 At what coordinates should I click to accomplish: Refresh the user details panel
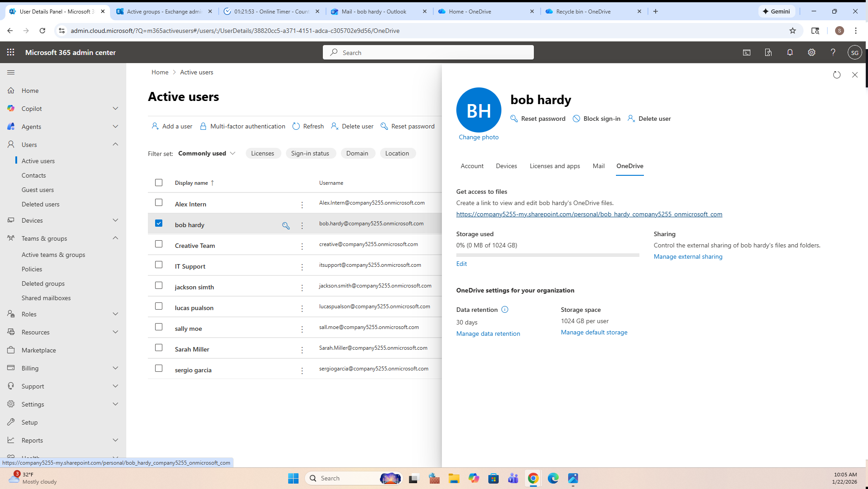pyautogui.click(x=836, y=75)
